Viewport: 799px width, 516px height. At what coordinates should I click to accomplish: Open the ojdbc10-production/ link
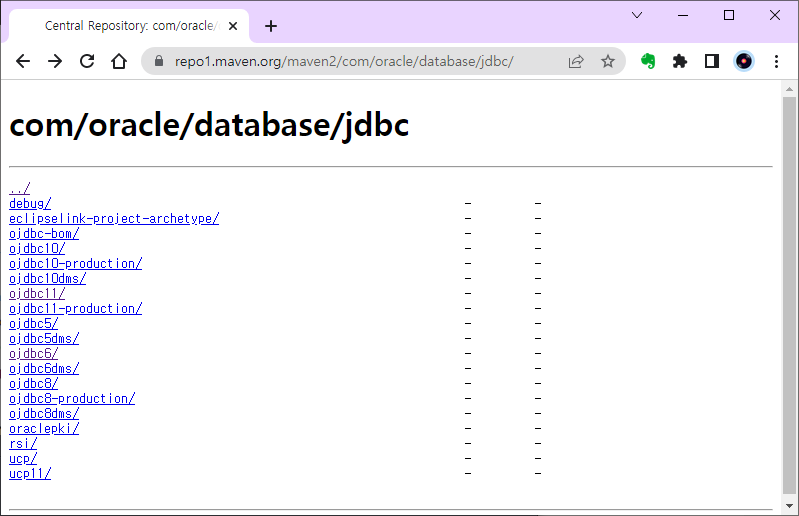pyautogui.click(x=75, y=264)
